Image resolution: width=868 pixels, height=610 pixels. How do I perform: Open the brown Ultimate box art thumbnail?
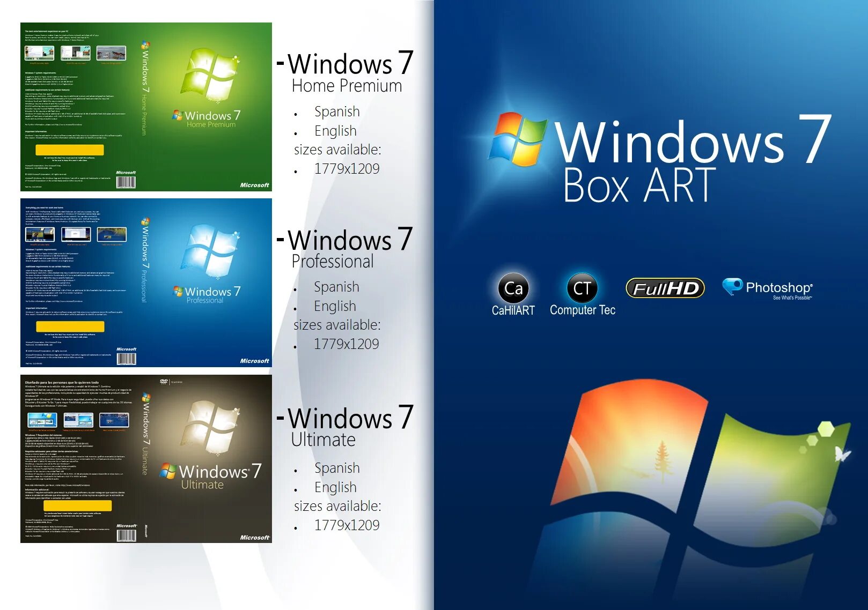click(146, 459)
